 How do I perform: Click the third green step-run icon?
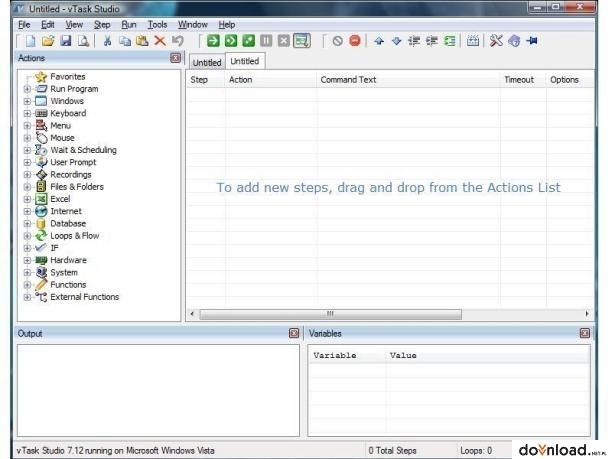pos(249,41)
